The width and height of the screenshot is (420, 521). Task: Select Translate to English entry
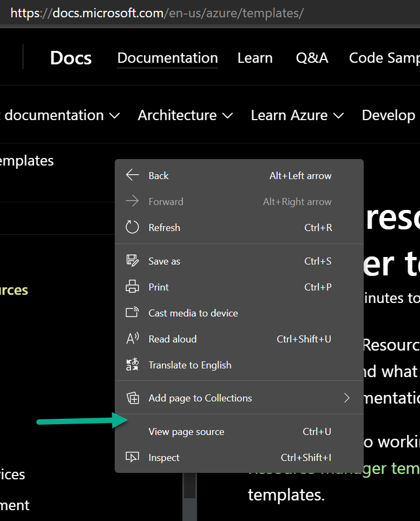click(239, 365)
